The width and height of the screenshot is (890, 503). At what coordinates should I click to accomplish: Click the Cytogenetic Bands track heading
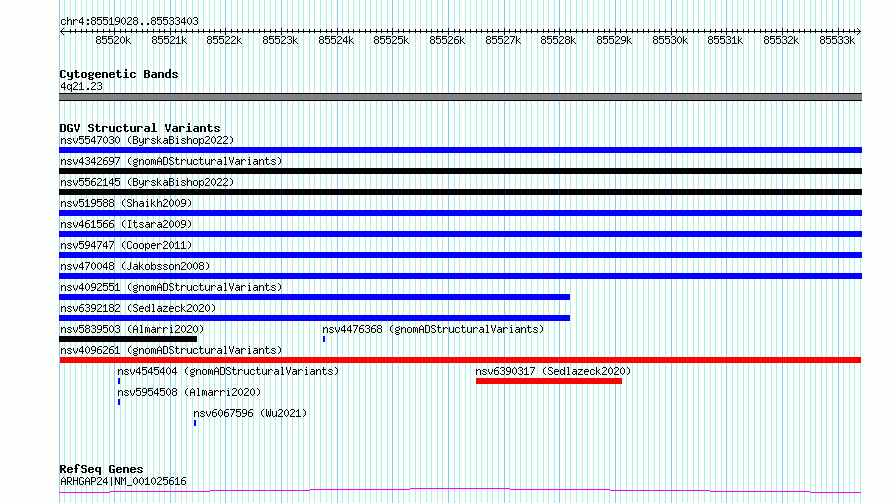pyautogui.click(x=119, y=74)
